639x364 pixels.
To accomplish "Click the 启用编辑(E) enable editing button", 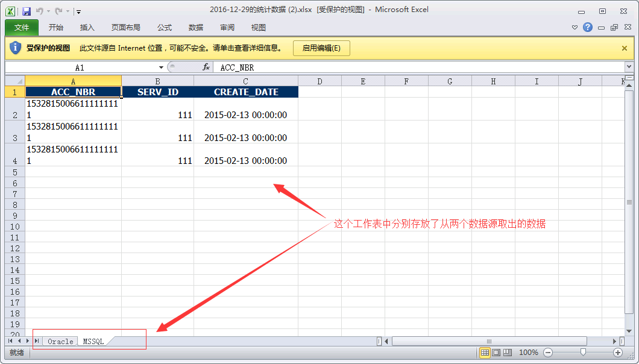I will (321, 48).
